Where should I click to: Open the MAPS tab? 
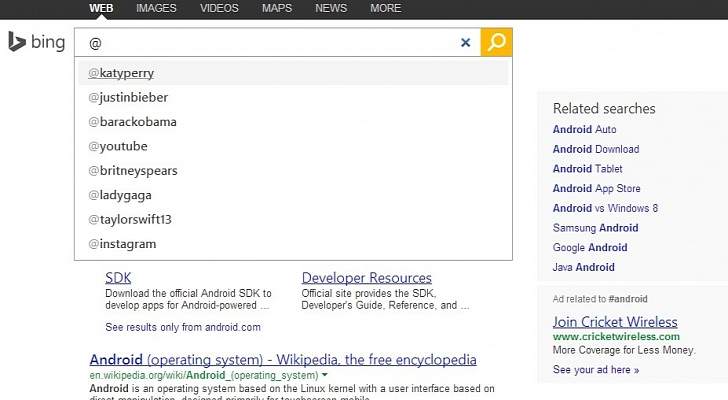coord(277,8)
